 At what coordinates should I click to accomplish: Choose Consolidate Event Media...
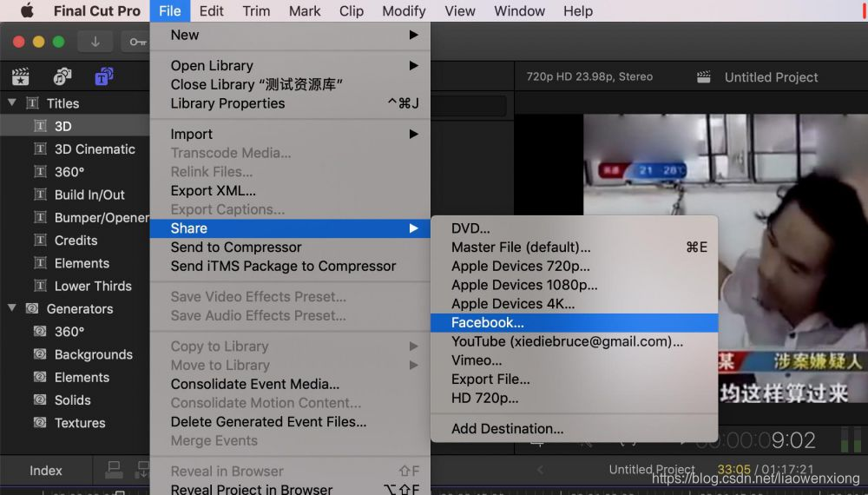(x=290, y=384)
